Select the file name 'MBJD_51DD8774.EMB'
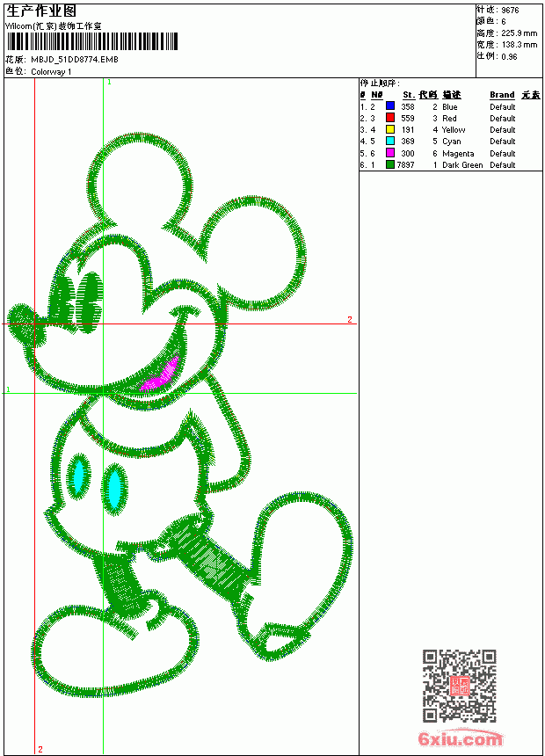The height and width of the screenshot is (756, 545). pyautogui.click(x=74, y=59)
